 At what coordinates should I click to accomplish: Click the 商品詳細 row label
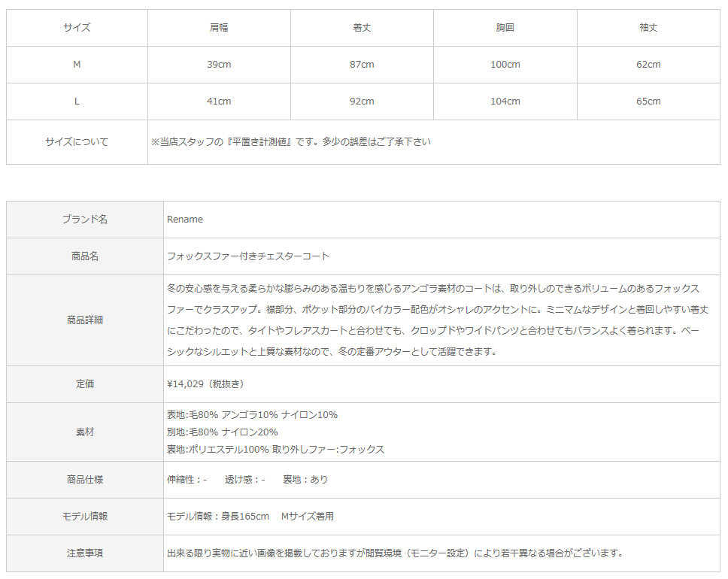(x=85, y=320)
